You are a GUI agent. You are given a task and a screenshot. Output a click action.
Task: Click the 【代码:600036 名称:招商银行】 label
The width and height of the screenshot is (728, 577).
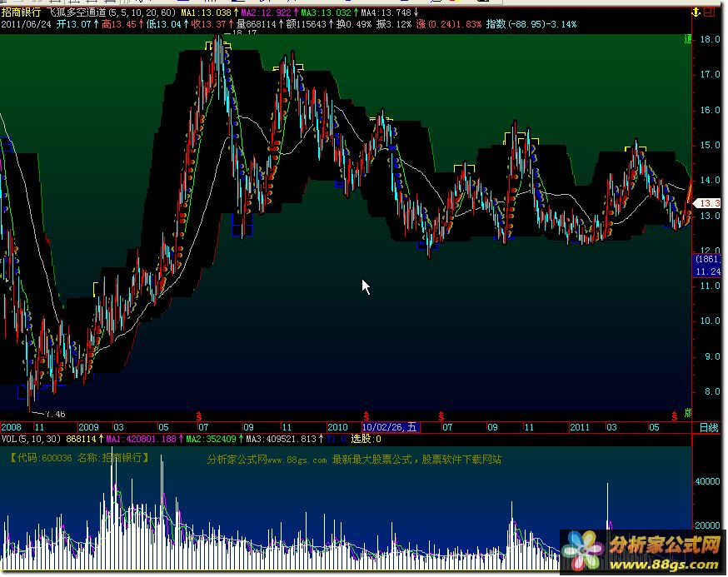tap(80, 458)
